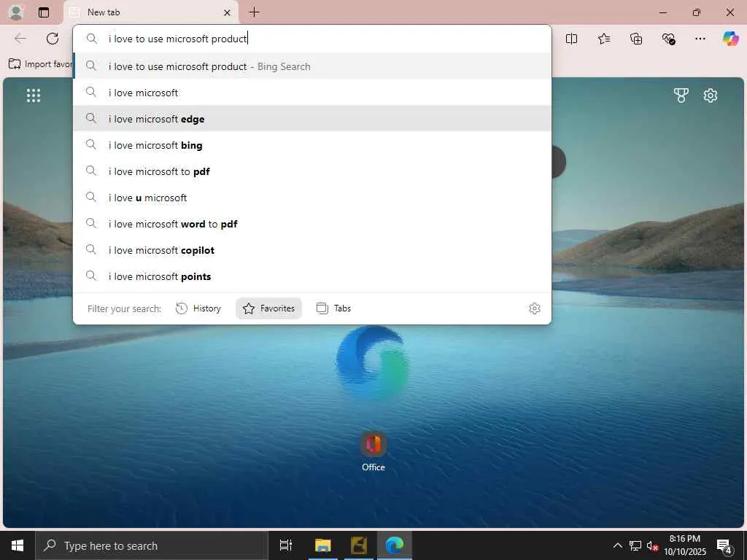
Task: Show hidden system tray icons
Action: point(617,545)
